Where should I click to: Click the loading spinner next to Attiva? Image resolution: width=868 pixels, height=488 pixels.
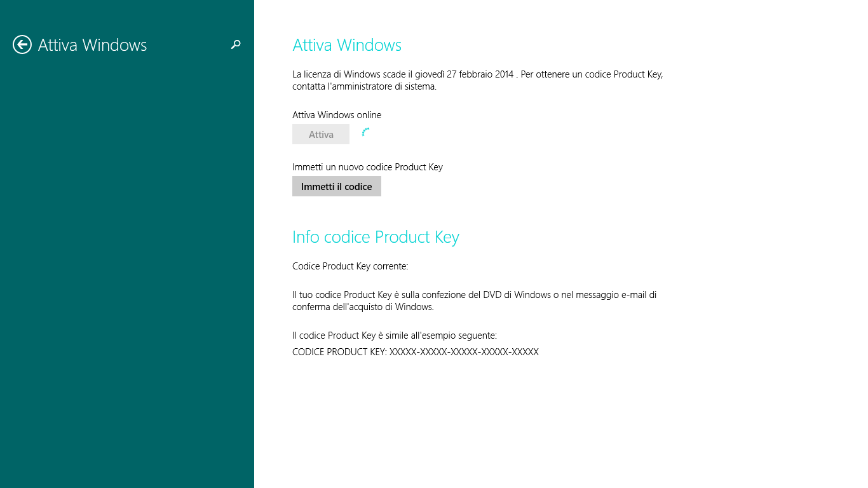coord(365,132)
